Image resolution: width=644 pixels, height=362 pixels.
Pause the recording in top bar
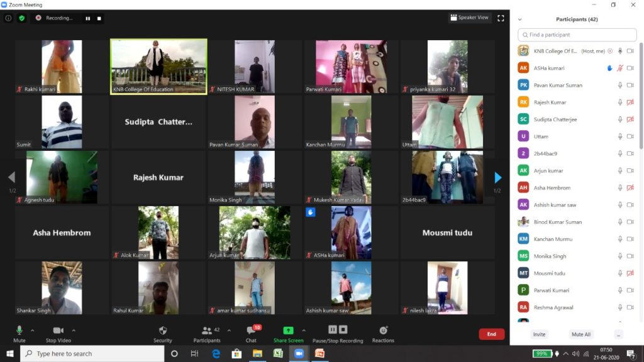tap(87, 18)
